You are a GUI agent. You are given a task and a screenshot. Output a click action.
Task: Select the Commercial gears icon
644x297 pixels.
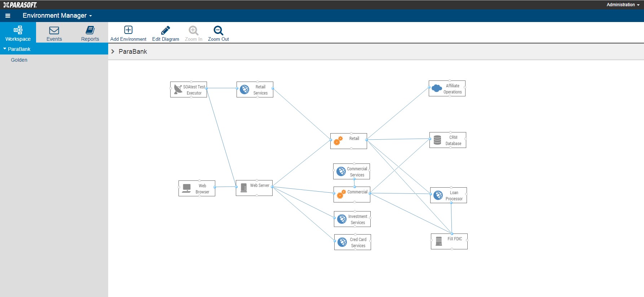coord(341,194)
